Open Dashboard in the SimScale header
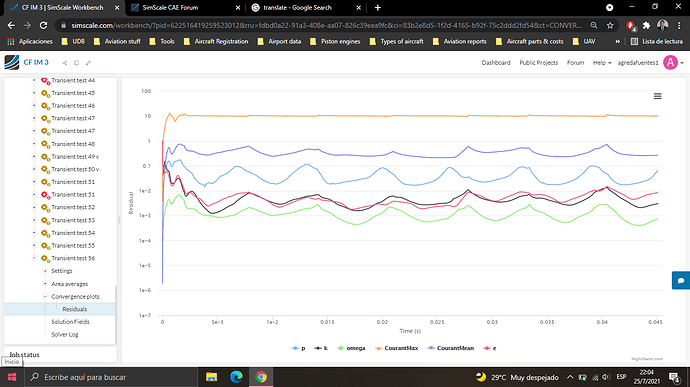The height and width of the screenshot is (387, 690). 496,63
